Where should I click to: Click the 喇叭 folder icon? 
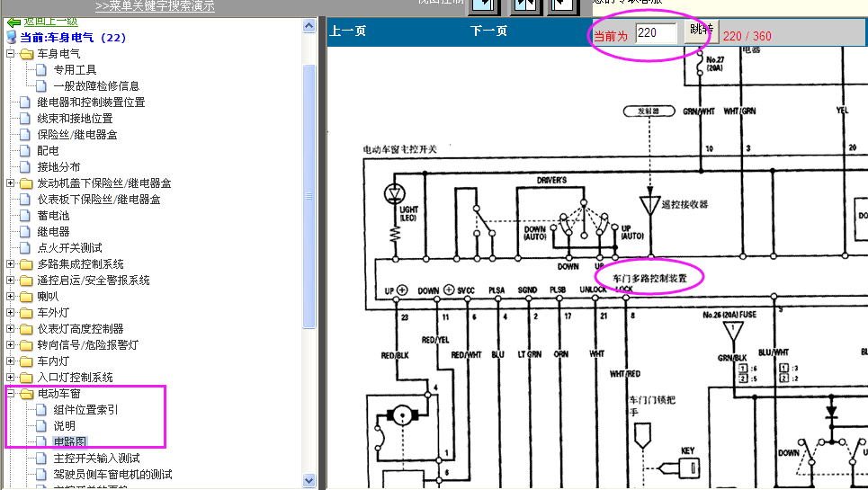(x=27, y=297)
